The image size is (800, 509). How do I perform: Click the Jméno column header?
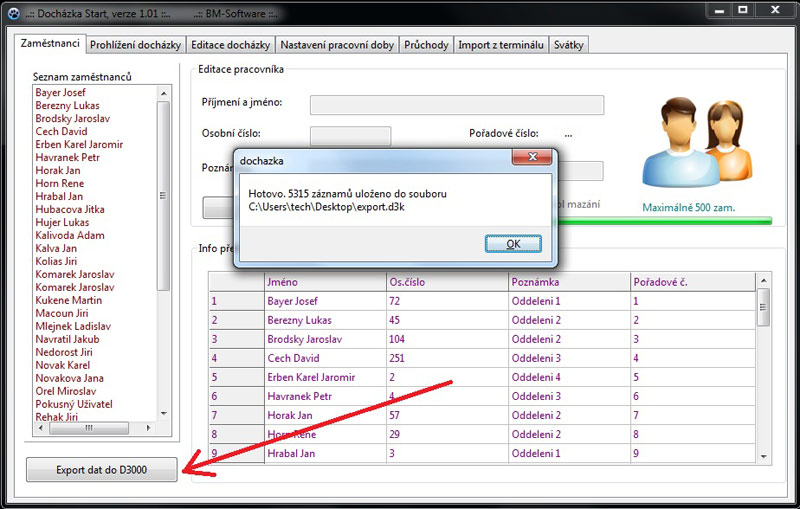(x=326, y=282)
